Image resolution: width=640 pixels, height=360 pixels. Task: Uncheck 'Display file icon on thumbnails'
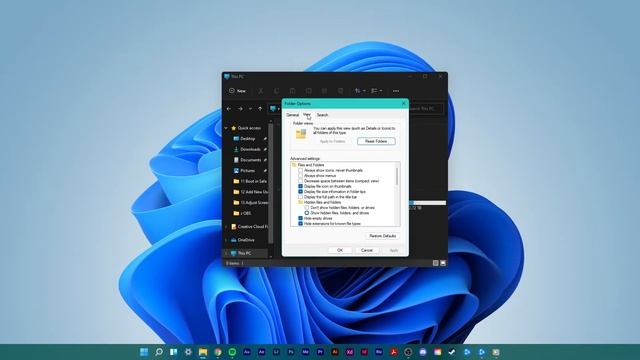click(x=300, y=187)
